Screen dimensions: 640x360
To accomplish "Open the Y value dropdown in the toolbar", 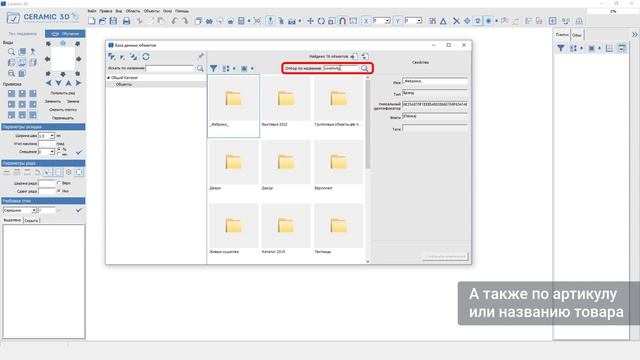I will (x=419, y=20).
